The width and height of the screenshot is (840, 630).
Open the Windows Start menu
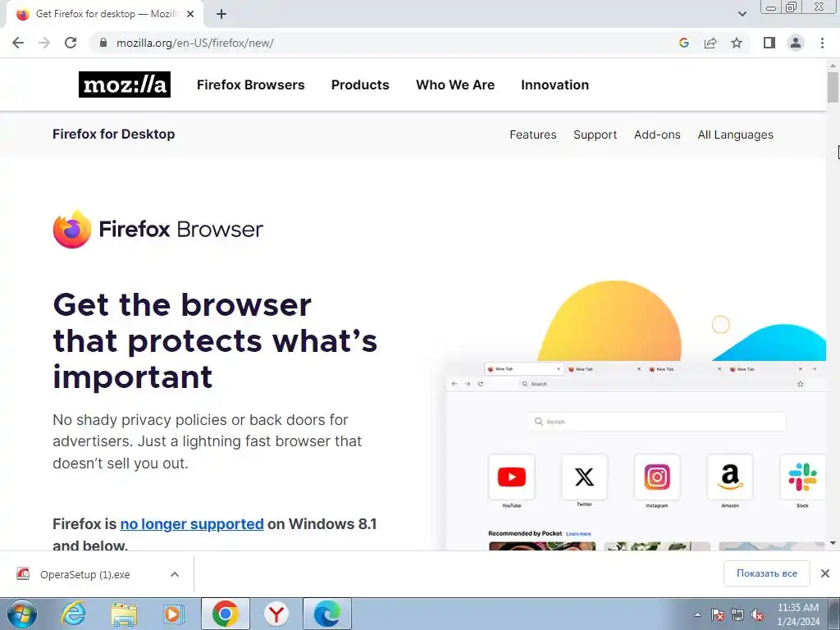click(22, 614)
